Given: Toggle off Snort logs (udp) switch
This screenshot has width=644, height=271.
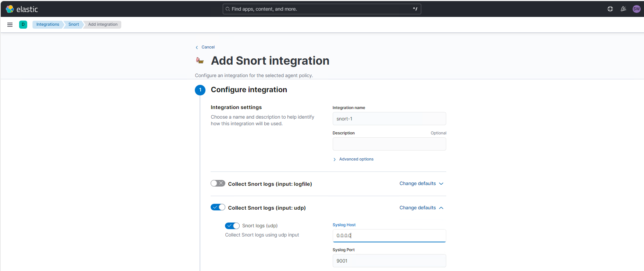Looking at the screenshot, I should point(232,226).
